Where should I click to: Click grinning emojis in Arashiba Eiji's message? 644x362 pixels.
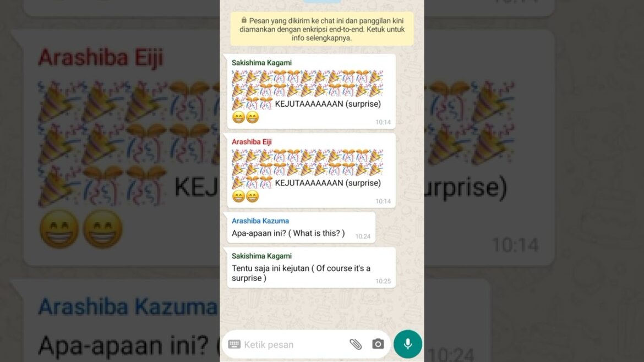click(x=245, y=196)
